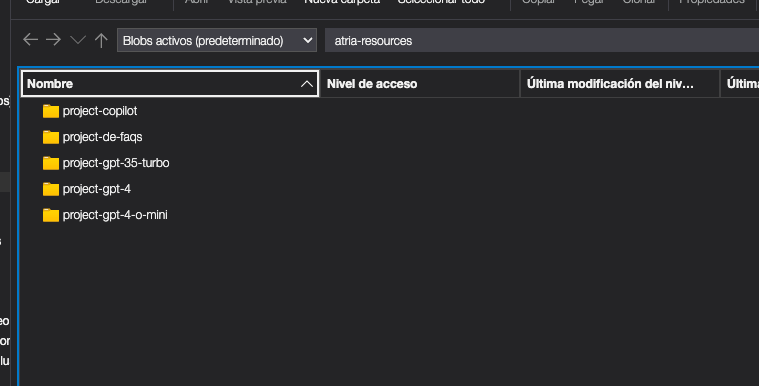
Task: Select the project-gpt-4-o-mini folder name
Action: pyautogui.click(x=115, y=215)
